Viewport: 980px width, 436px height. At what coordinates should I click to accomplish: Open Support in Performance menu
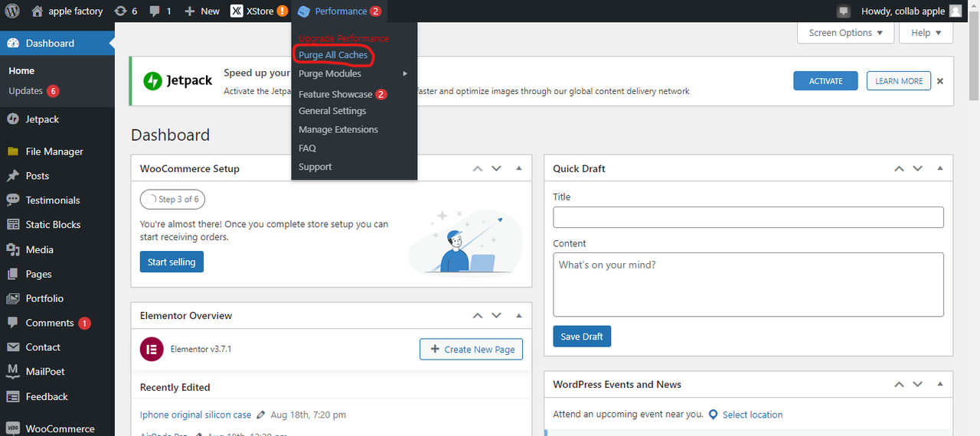pos(315,167)
